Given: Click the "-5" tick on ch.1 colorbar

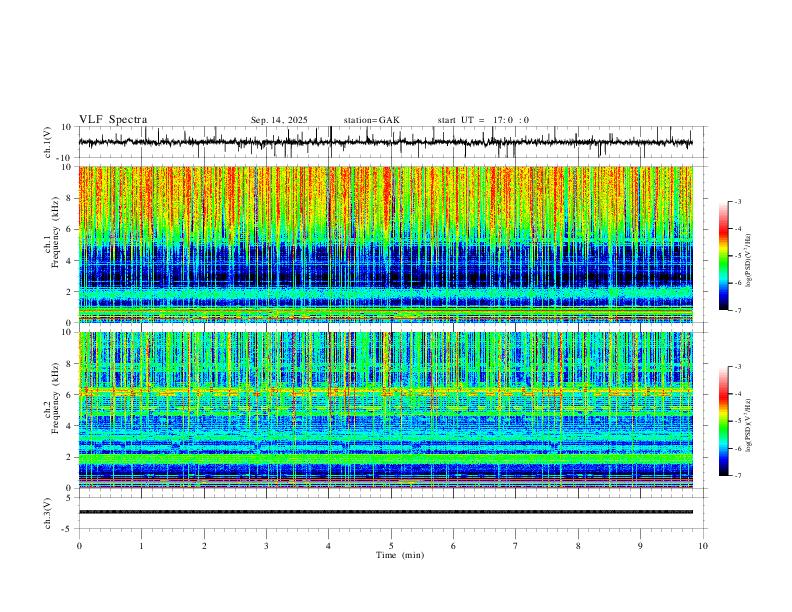Looking at the screenshot, I should pos(738,256).
